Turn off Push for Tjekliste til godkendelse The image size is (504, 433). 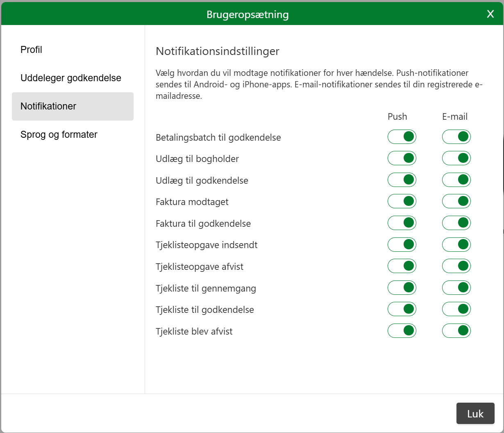tap(402, 309)
